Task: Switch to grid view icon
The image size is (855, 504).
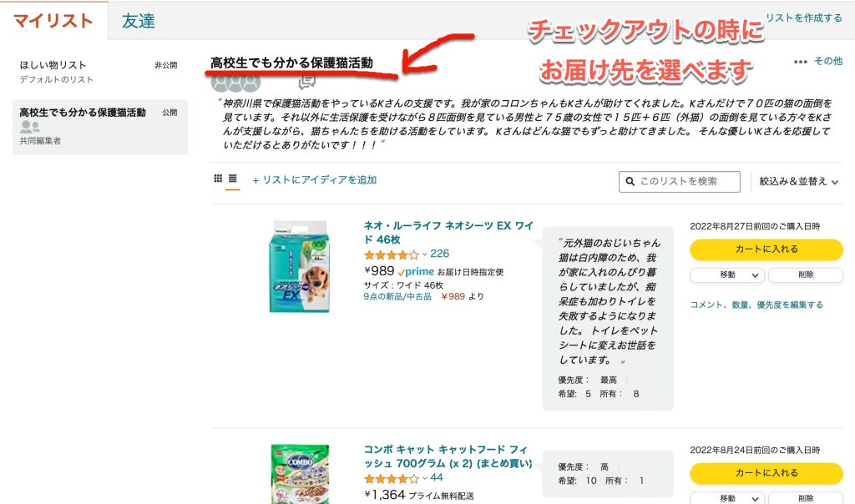Action: pos(218,179)
